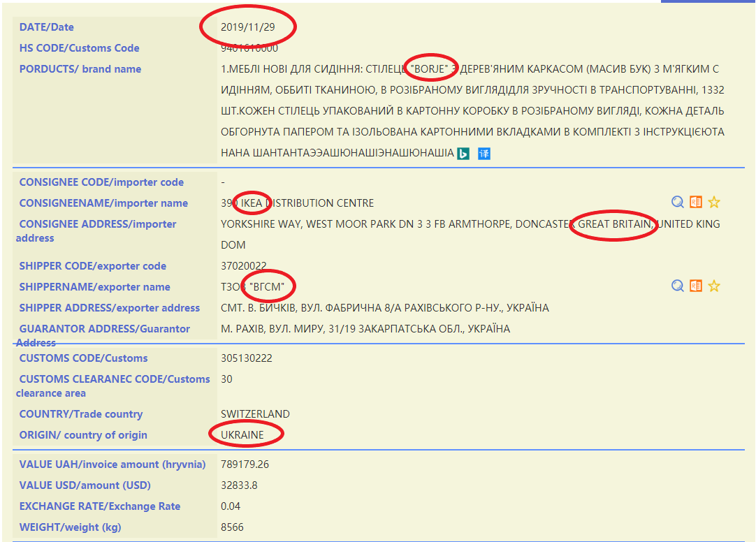The height and width of the screenshot is (542, 756).
Task: Select the hryvnia invoice amount 789179.26
Action: click(245, 464)
